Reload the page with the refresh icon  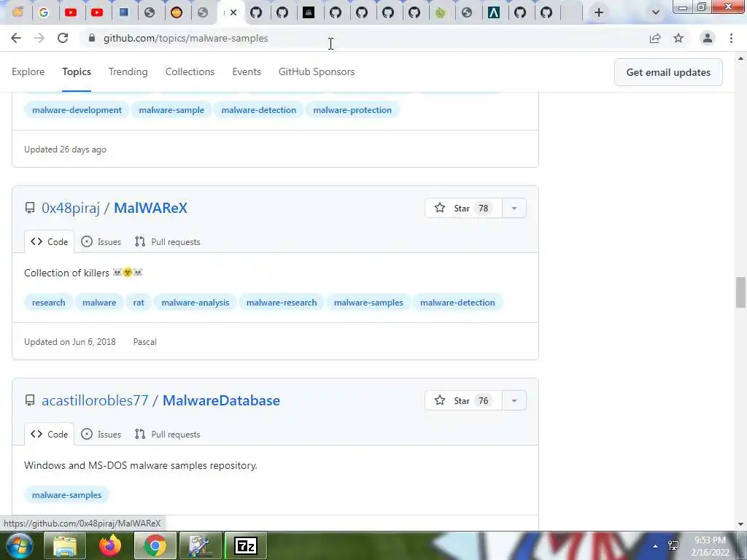pyautogui.click(x=63, y=38)
